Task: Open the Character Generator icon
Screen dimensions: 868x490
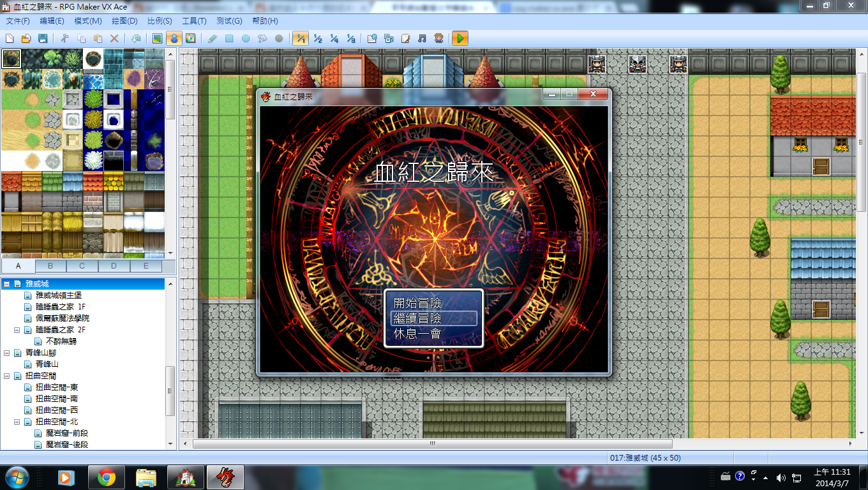Action: (439, 38)
